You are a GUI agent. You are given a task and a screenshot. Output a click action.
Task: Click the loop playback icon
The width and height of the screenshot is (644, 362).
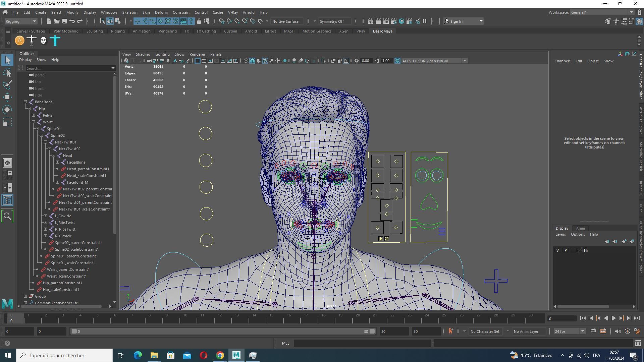click(x=593, y=331)
